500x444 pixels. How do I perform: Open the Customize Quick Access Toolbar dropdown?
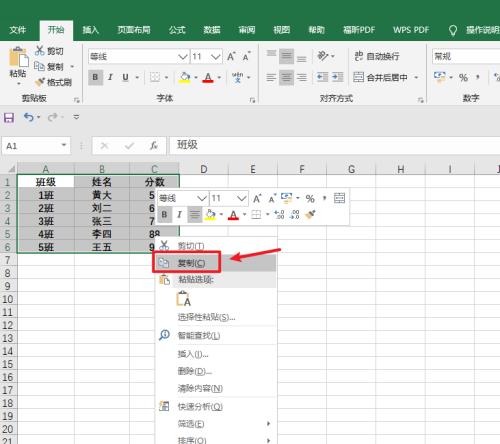coord(76,117)
